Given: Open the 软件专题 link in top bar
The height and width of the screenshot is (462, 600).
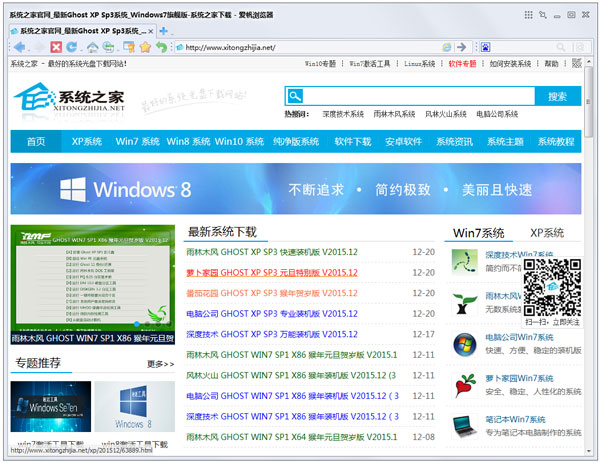Looking at the screenshot, I should [x=462, y=64].
